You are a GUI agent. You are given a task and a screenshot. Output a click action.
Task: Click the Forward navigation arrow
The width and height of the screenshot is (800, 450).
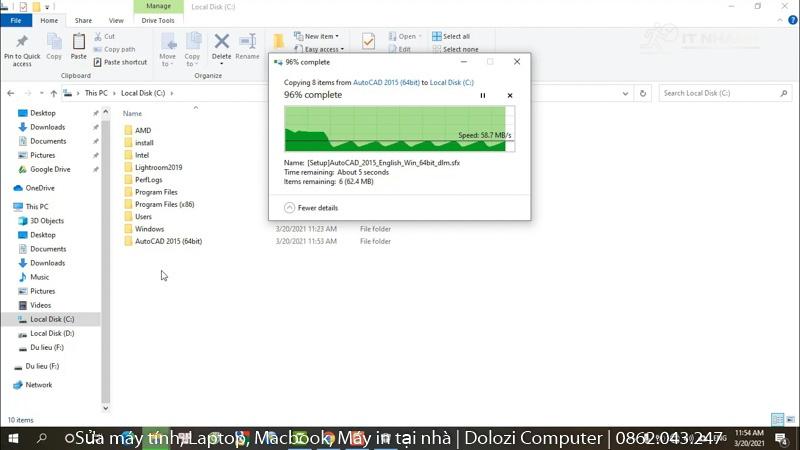click(28, 93)
